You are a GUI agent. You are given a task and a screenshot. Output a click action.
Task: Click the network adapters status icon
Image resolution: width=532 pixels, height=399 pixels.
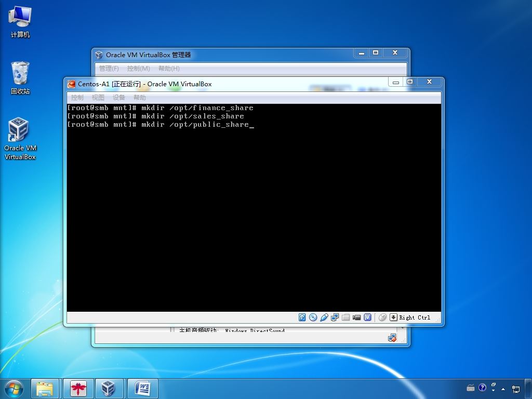coord(335,317)
